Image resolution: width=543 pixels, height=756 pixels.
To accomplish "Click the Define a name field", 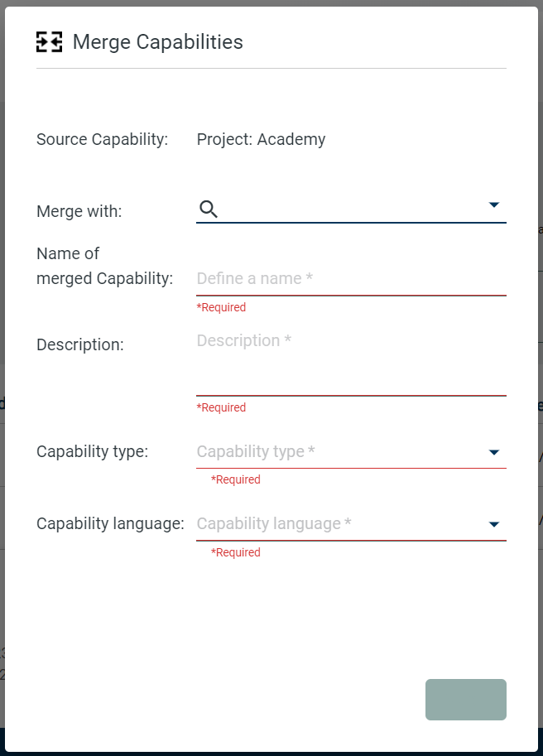I will (350, 279).
